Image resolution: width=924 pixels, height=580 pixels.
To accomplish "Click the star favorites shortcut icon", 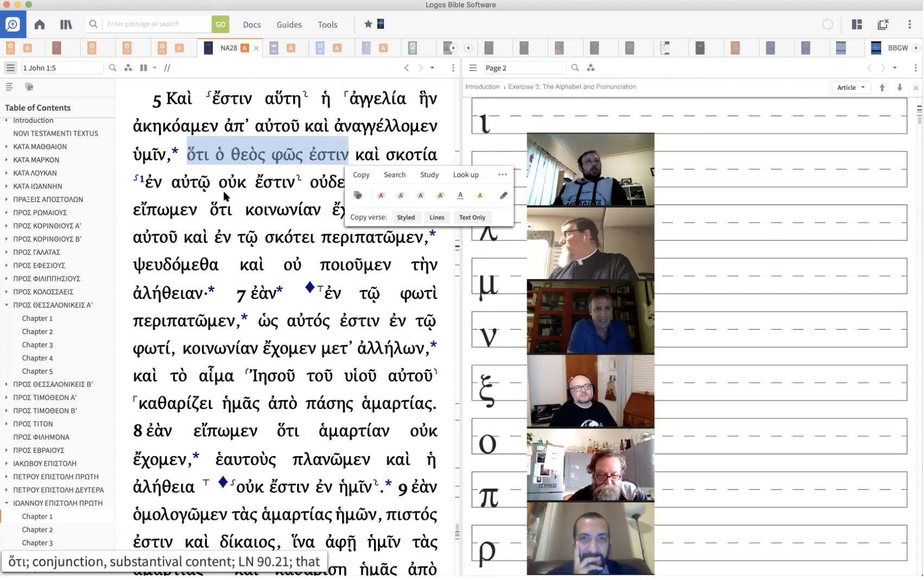I will click(x=368, y=24).
